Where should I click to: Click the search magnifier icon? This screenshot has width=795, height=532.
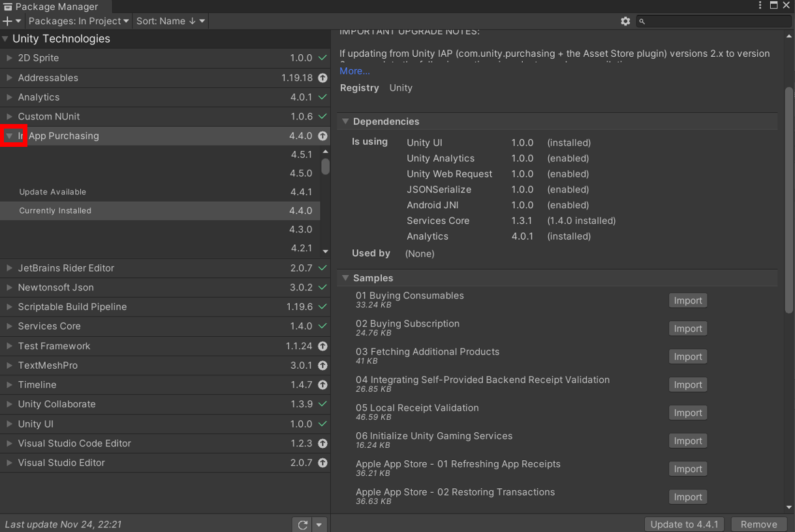642,22
